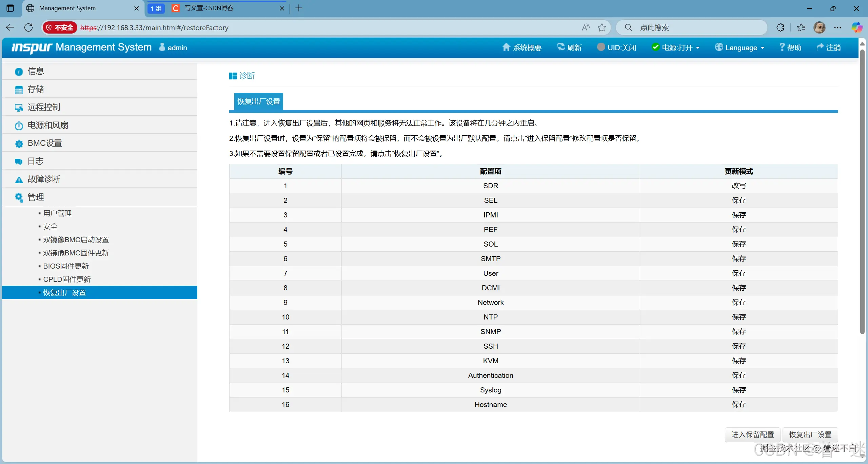Collapse the 管理 sidebar section

coord(36,197)
